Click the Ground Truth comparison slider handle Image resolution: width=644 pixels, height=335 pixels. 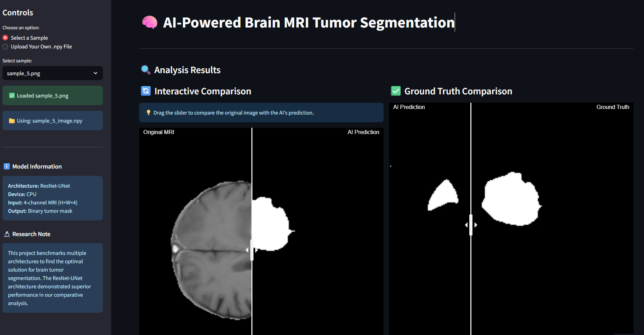click(x=471, y=225)
